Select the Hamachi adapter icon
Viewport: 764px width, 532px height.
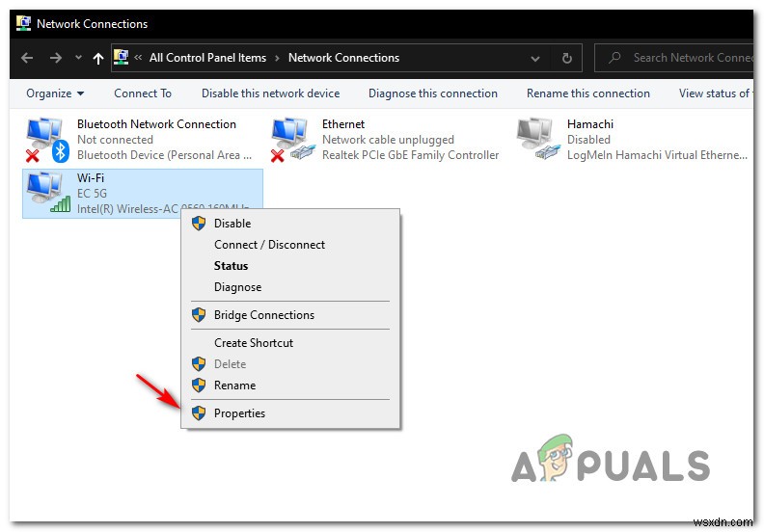click(x=537, y=139)
